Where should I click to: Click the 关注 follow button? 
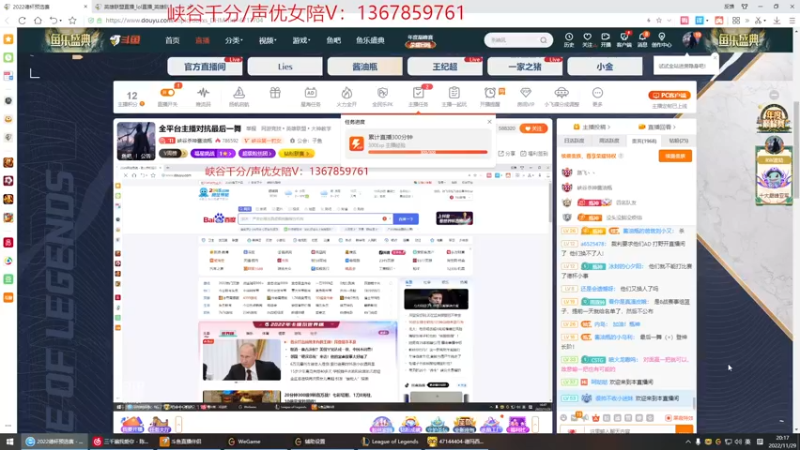(533, 129)
